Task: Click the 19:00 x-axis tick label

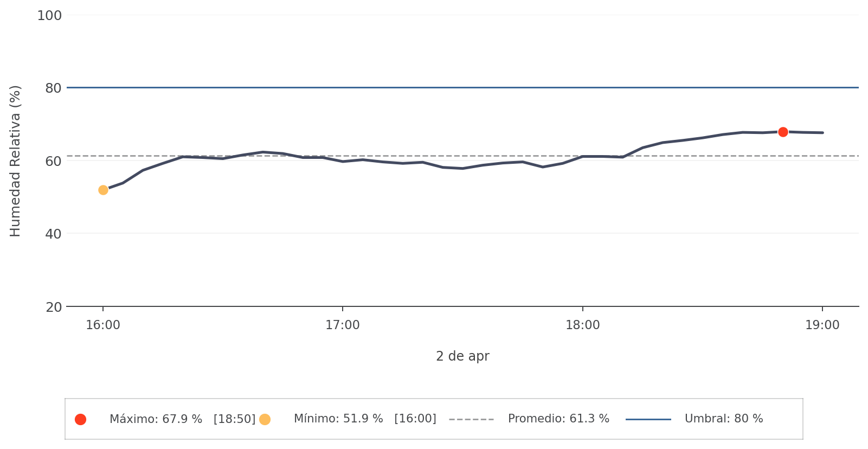Action: [x=822, y=325]
